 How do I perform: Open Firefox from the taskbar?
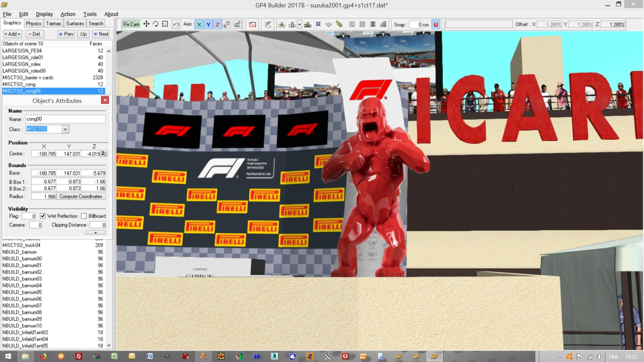pos(43,356)
